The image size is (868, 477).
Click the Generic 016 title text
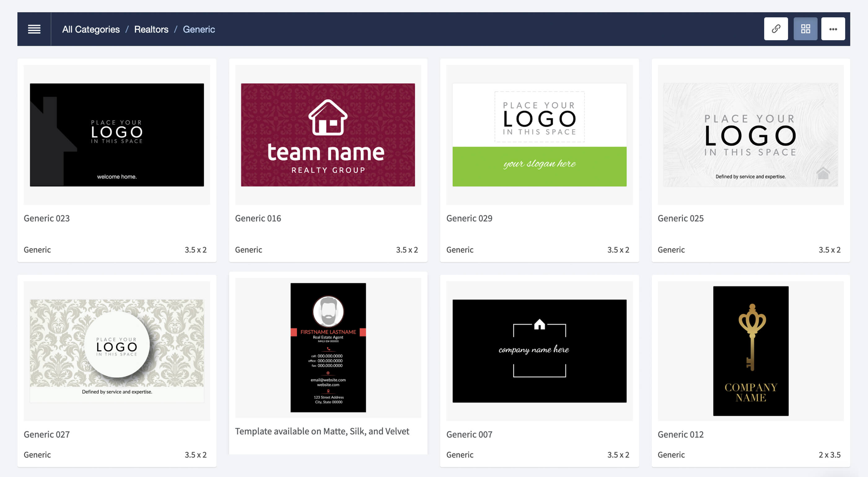[258, 218]
